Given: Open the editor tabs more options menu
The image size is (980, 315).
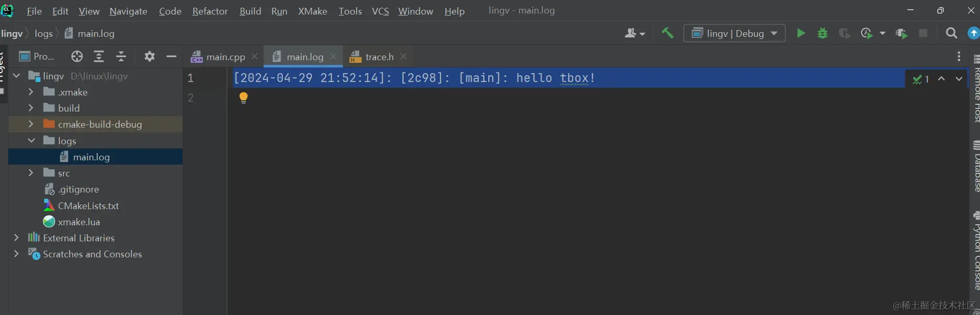Looking at the screenshot, I should (x=959, y=57).
